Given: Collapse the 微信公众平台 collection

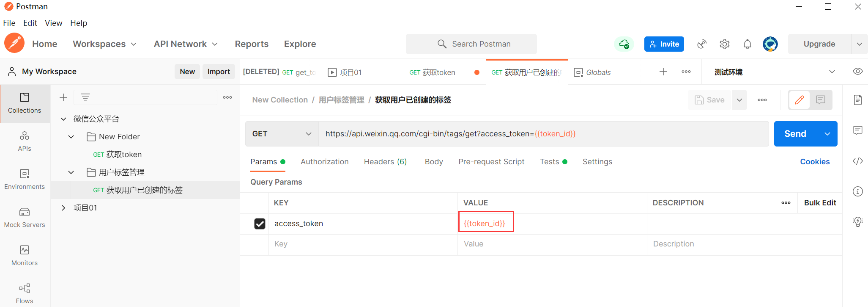Looking at the screenshot, I should point(63,119).
